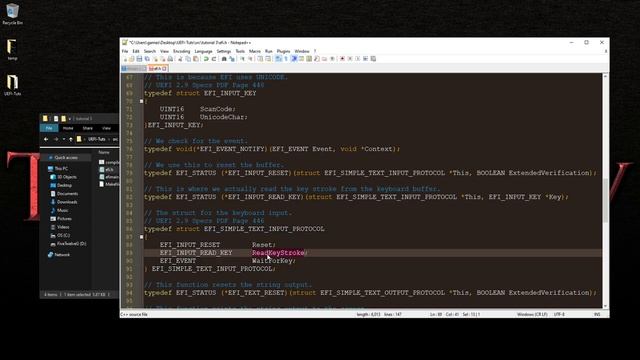Click the down arrow of editor scrollbar
This screenshot has height=360, width=640.
point(605,305)
